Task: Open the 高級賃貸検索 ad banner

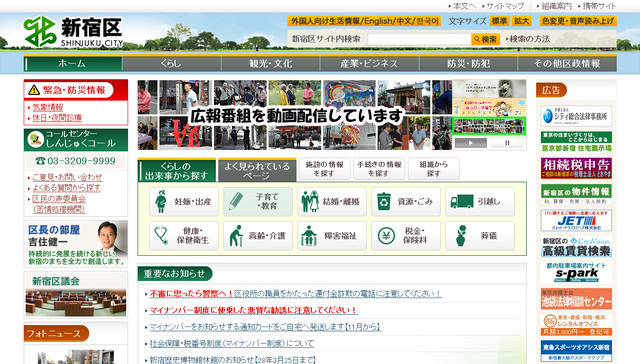Action: pos(576,246)
